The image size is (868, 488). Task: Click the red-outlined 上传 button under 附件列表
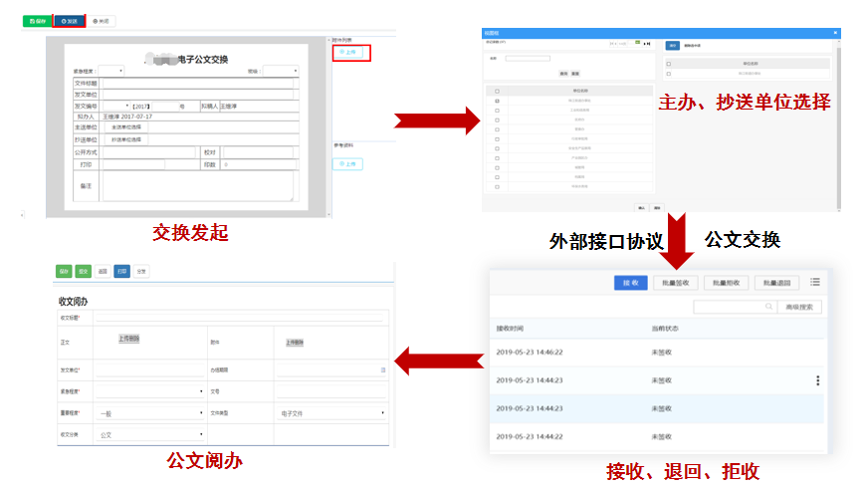pos(350,52)
